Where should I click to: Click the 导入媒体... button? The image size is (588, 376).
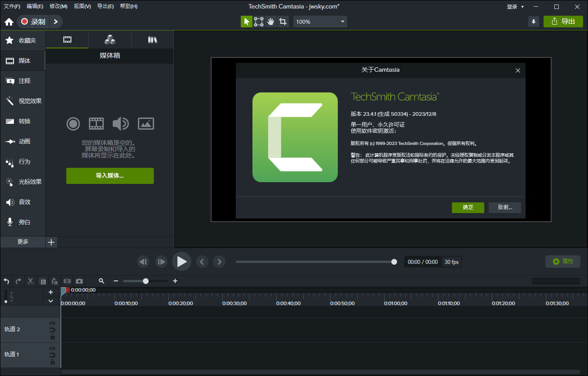click(x=110, y=176)
